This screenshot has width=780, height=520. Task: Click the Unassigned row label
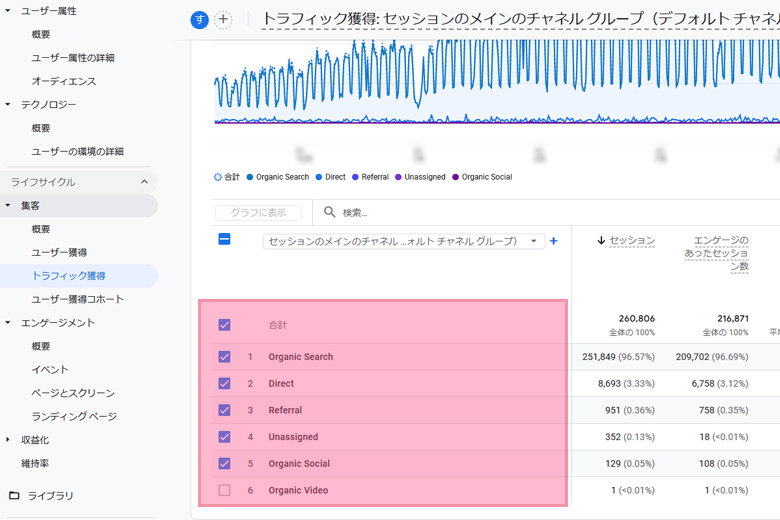click(x=293, y=437)
